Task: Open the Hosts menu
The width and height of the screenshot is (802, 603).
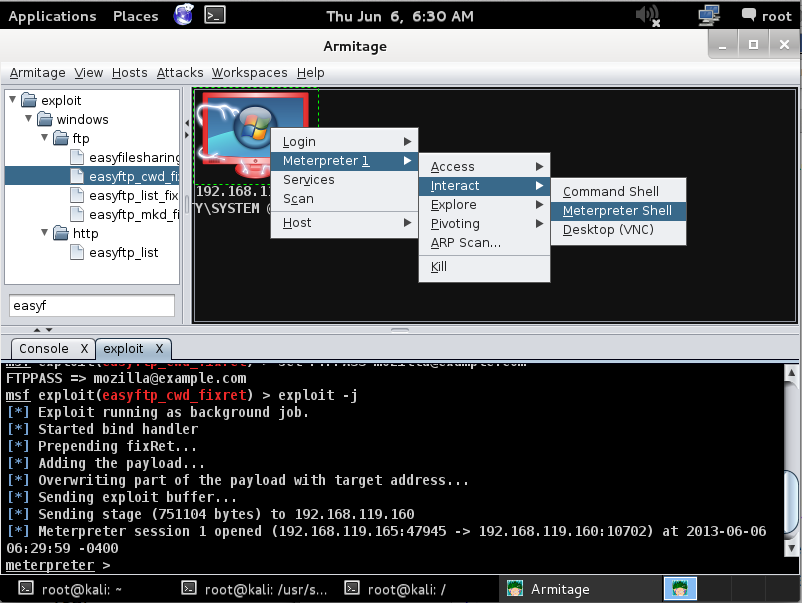Action: click(x=129, y=73)
